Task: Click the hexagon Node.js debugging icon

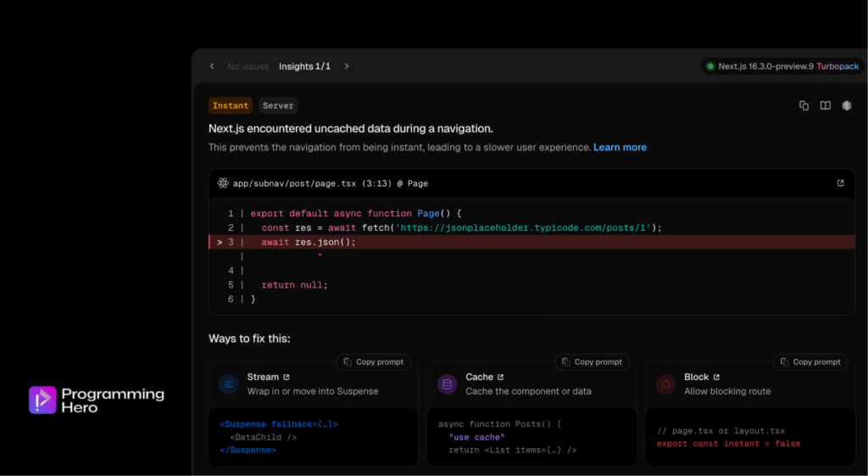Action: click(847, 106)
